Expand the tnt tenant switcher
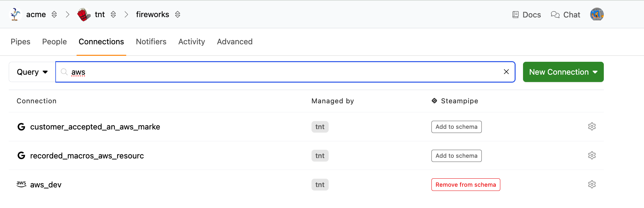The image size is (644, 208). [x=113, y=14]
